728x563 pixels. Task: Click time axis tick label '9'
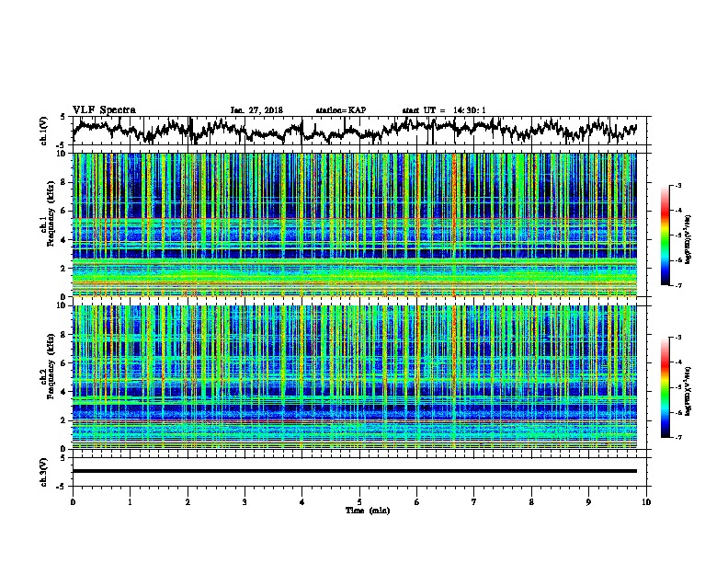[x=588, y=502]
